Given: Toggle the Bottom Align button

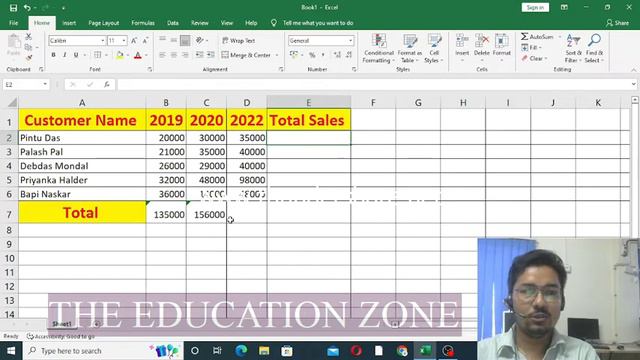Looking at the screenshot, I should (x=185, y=40).
